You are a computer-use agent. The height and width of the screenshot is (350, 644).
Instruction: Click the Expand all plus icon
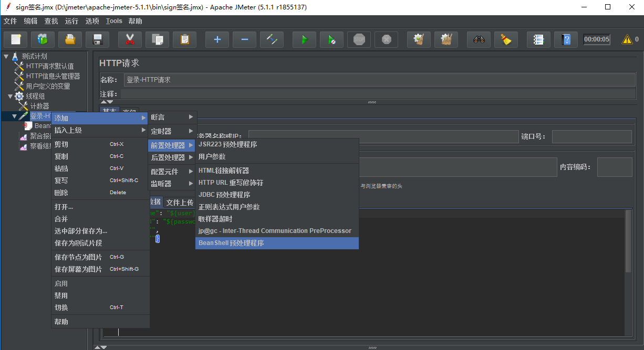pos(217,39)
